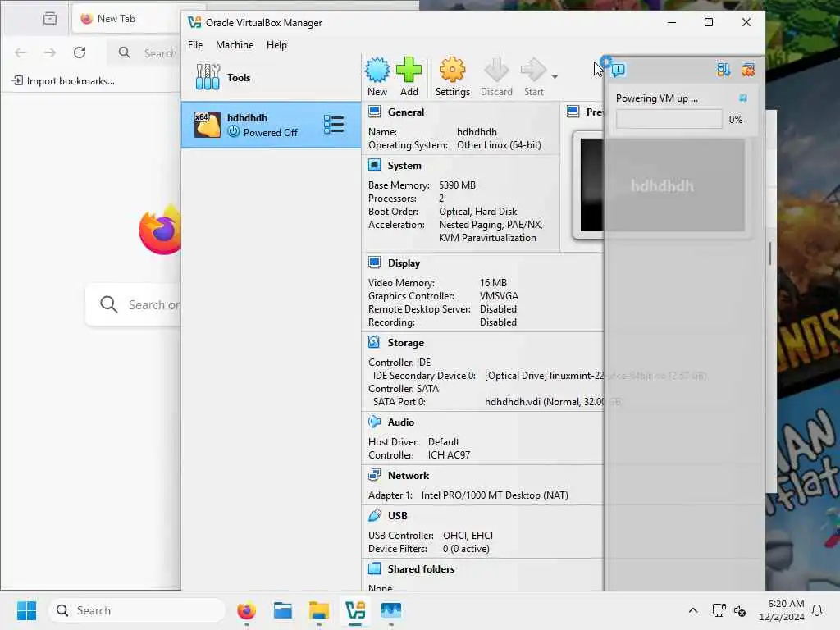This screenshot has width=840, height=630.
Task: Click the General section icon
Action: (x=374, y=112)
